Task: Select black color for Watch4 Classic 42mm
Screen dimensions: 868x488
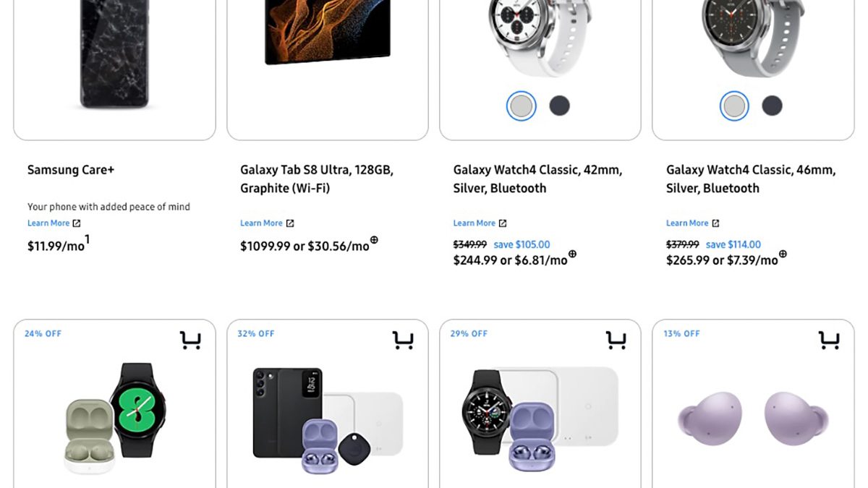Action: click(559, 106)
